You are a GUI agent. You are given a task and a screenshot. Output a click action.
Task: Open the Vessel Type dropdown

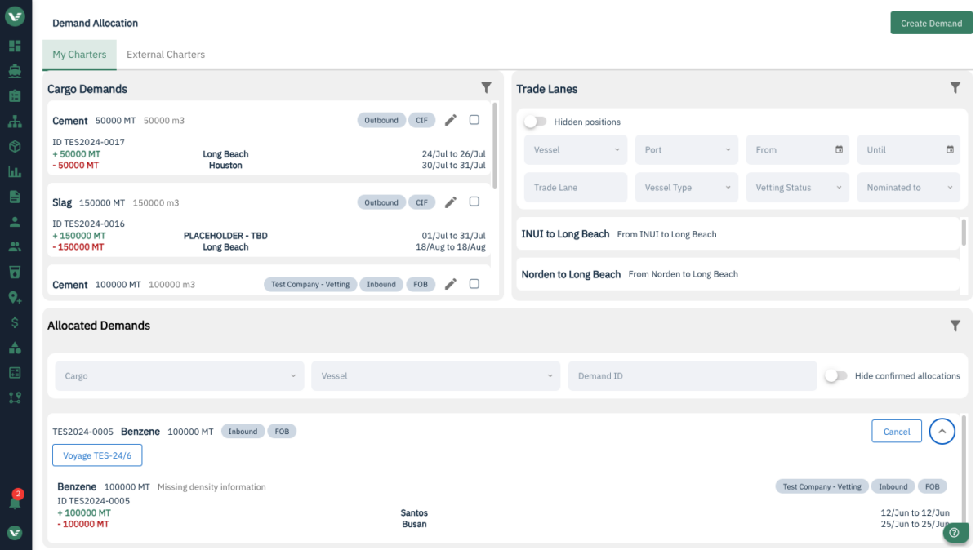point(686,188)
